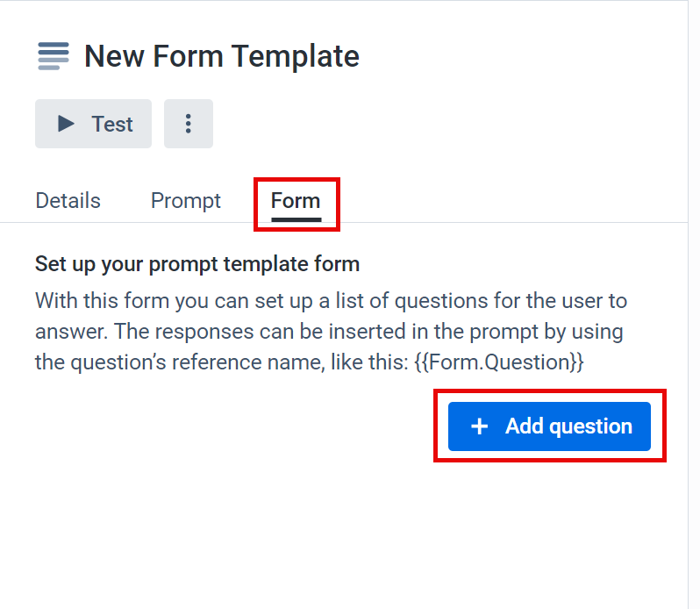Viewport: 700px width, 609px height.
Task: Click the play triangle icon in Test
Action: [x=66, y=124]
